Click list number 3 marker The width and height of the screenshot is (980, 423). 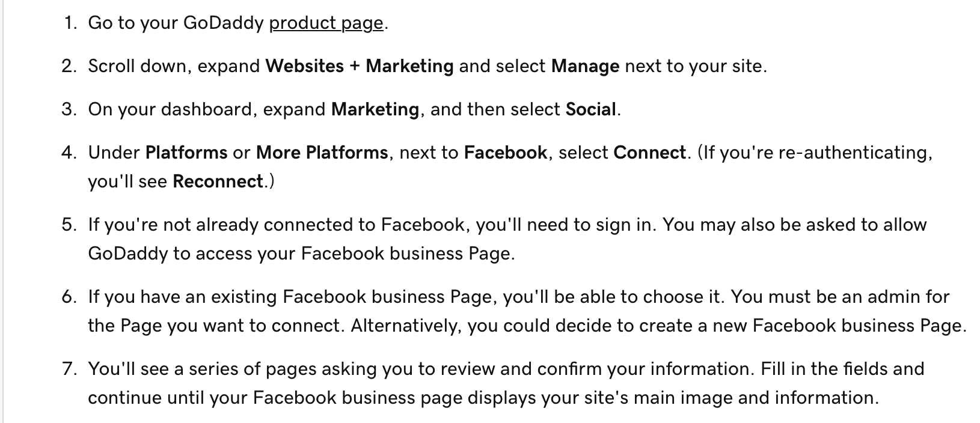point(70,109)
